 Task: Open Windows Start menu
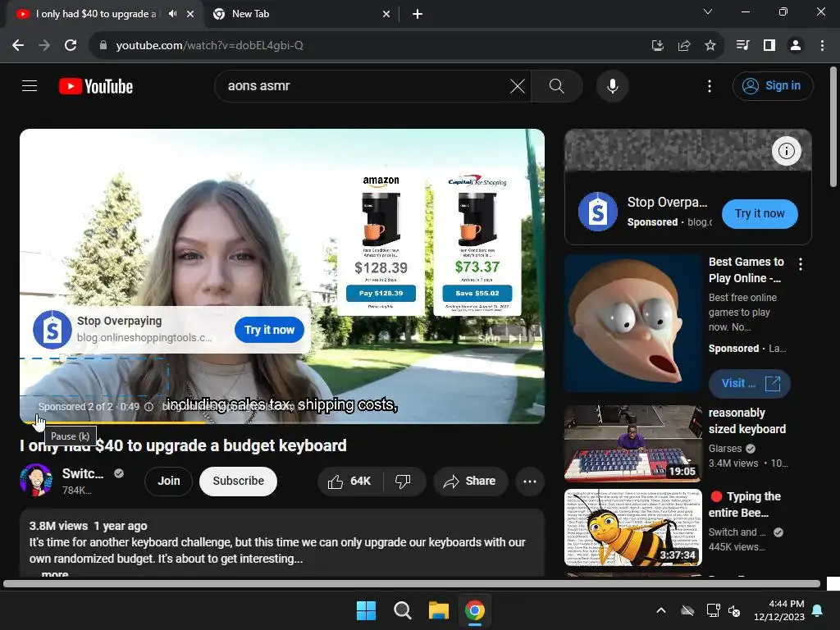(x=366, y=610)
